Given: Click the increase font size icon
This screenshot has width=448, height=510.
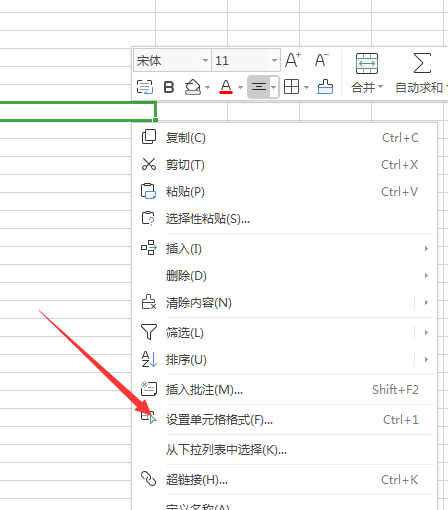Looking at the screenshot, I should point(293,60).
